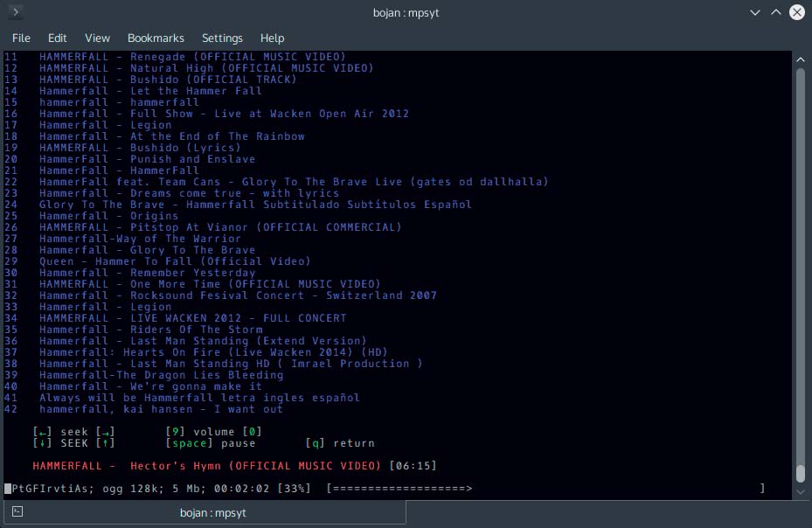The width and height of the screenshot is (812, 528).
Task: Open the Settings menu
Action: pyautogui.click(x=222, y=38)
